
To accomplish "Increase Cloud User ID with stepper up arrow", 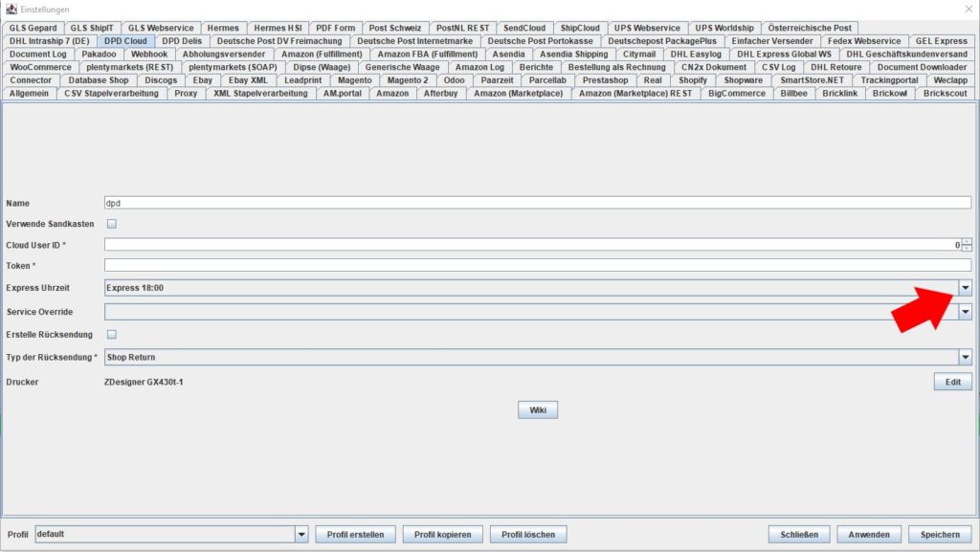I will click(967, 242).
